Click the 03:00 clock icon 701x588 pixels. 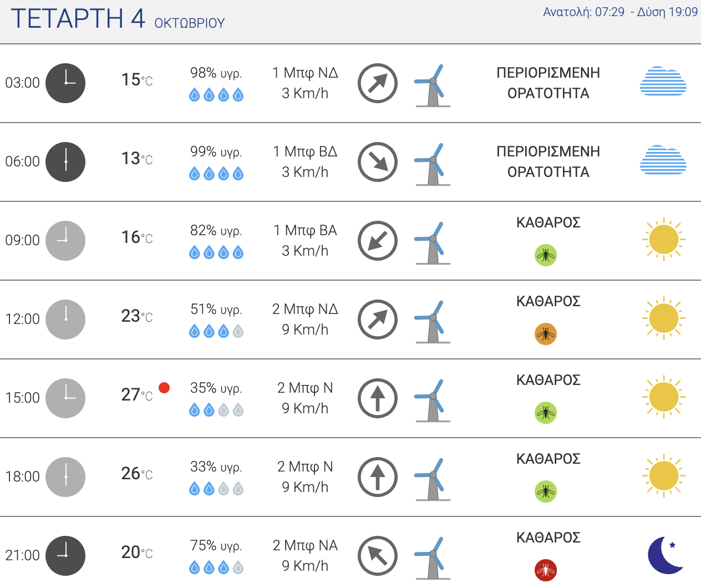pos(65,83)
